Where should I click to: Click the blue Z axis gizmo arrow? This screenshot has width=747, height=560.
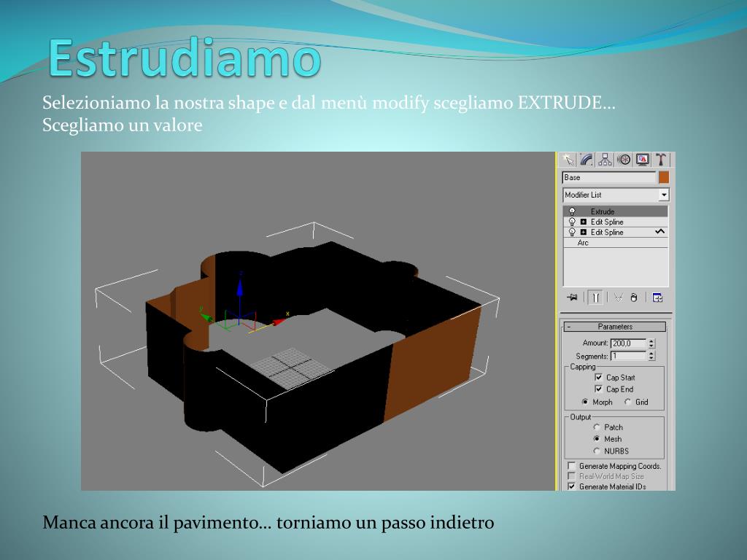(x=239, y=287)
